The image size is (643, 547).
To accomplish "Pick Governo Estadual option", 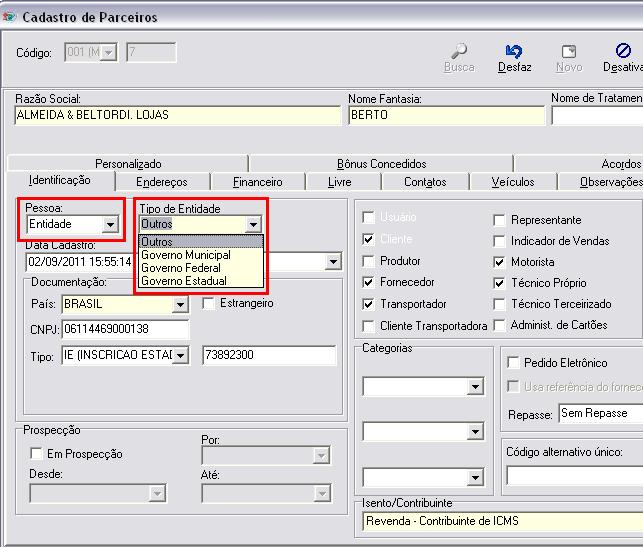I will click(201, 281).
